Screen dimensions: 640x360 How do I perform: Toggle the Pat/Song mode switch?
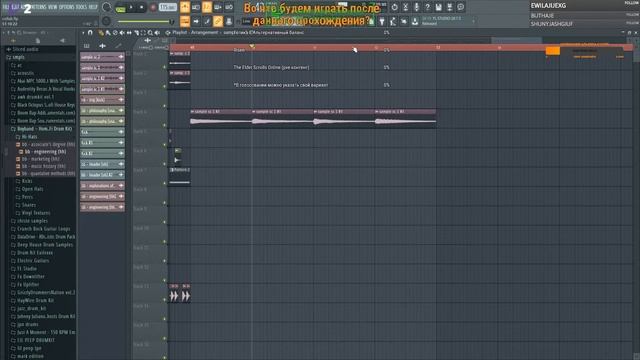(120, 7)
